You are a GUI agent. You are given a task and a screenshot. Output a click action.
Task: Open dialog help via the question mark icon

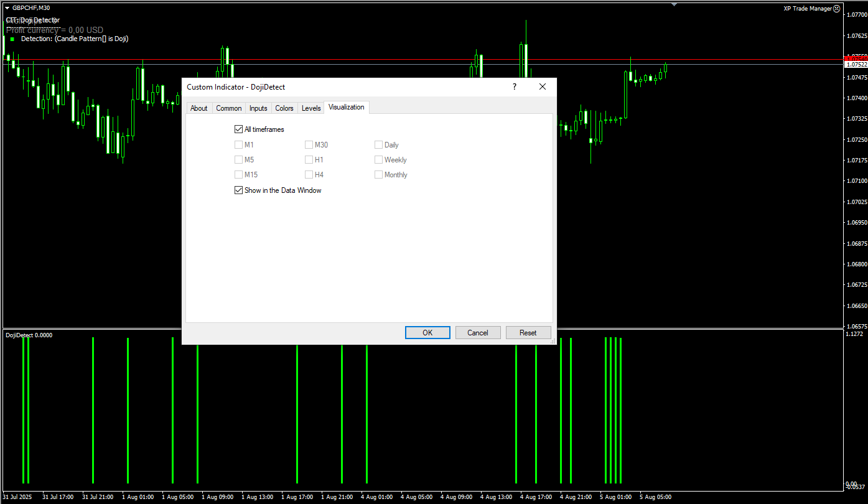click(514, 86)
